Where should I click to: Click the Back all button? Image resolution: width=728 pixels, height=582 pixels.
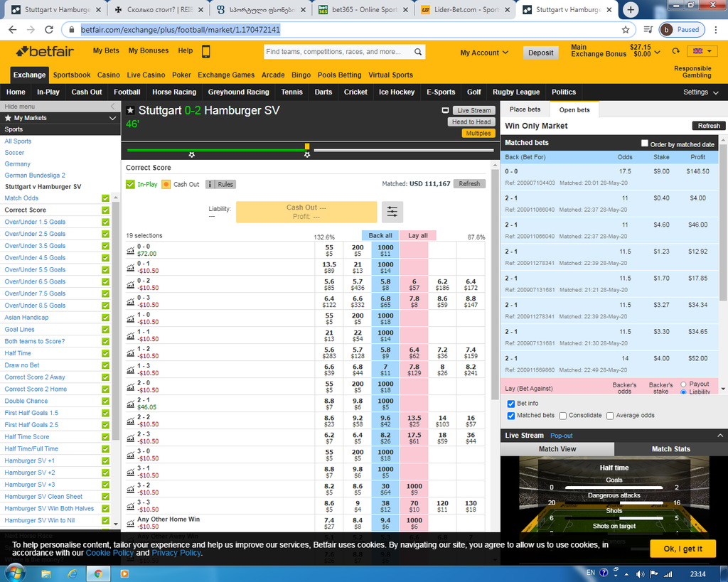pyautogui.click(x=380, y=236)
